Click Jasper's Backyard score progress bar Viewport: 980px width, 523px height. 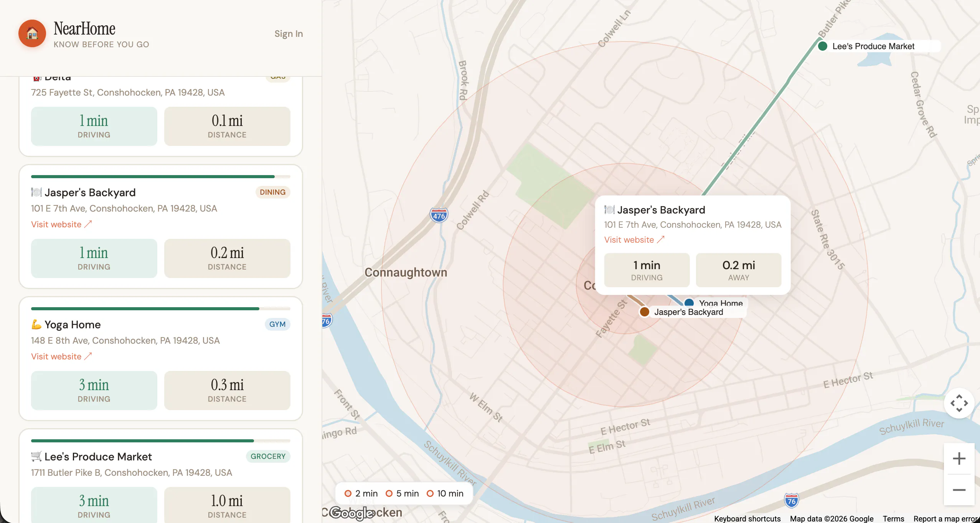coord(160,177)
